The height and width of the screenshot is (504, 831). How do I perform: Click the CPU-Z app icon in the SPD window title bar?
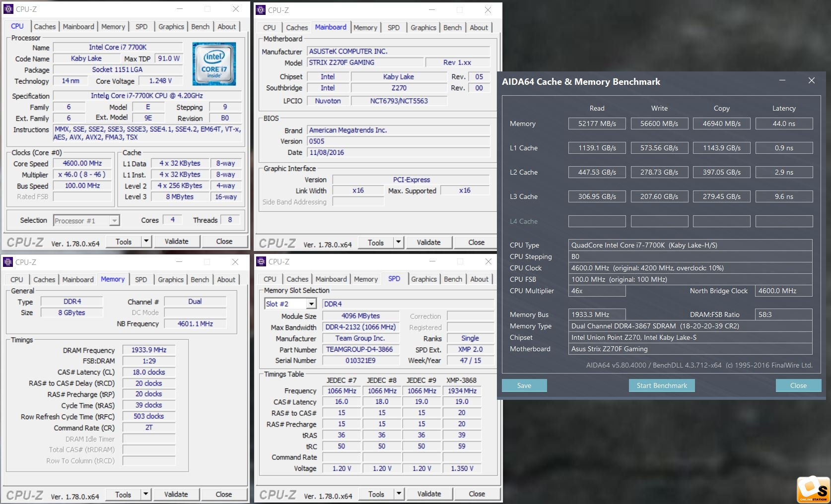point(261,261)
